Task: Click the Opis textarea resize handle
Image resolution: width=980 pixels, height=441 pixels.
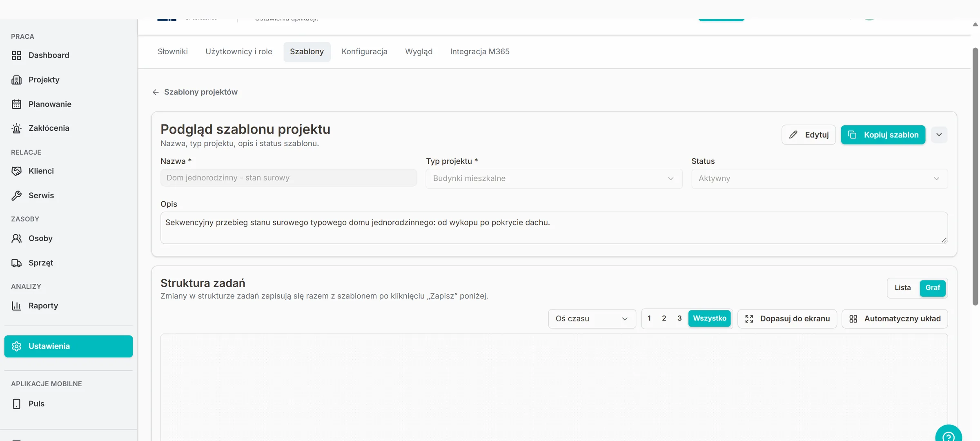Action: (x=944, y=240)
